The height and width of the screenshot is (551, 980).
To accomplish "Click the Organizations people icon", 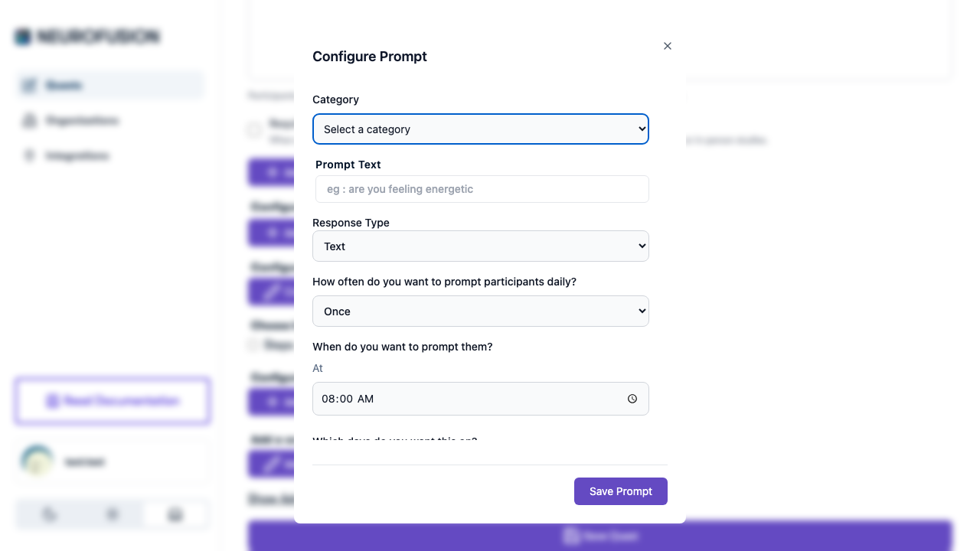I will (29, 121).
